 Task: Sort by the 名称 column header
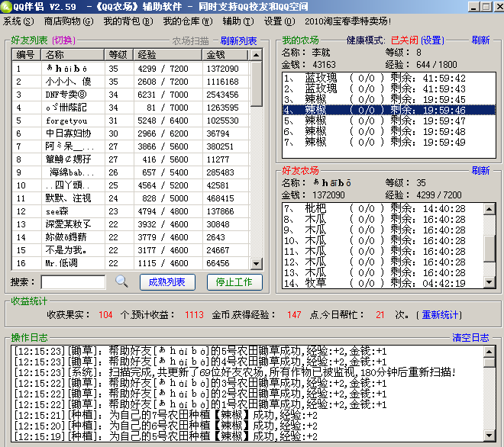point(73,55)
